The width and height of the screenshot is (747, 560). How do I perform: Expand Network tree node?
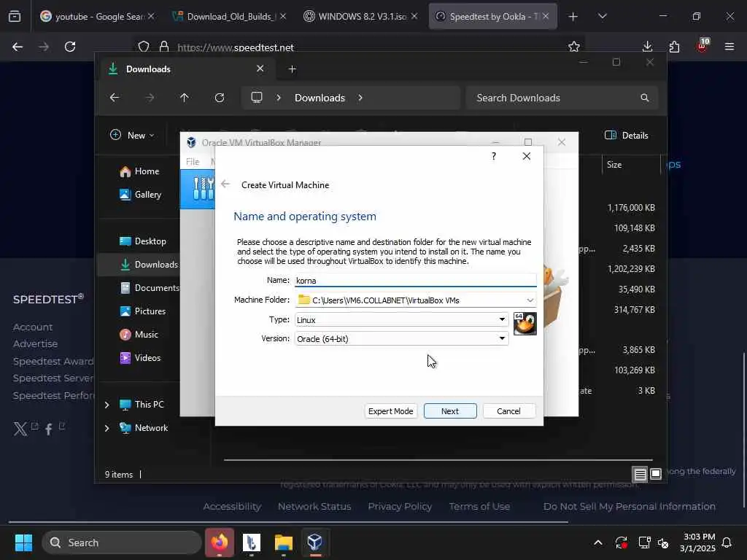[107, 428]
